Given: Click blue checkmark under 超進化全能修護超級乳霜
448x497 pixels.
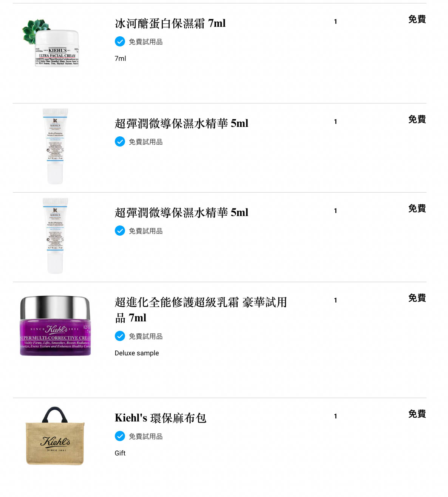Looking at the screenshot, I should pos(120,336).
